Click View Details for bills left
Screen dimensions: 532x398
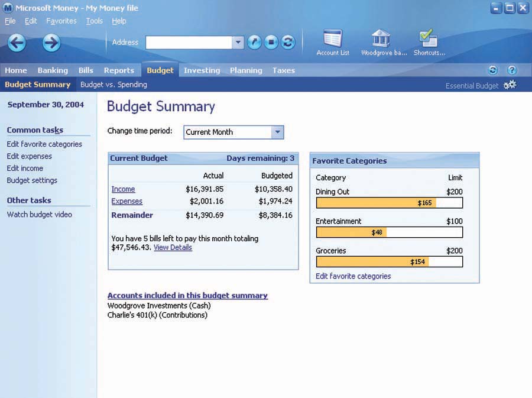(x=173, y=247)
